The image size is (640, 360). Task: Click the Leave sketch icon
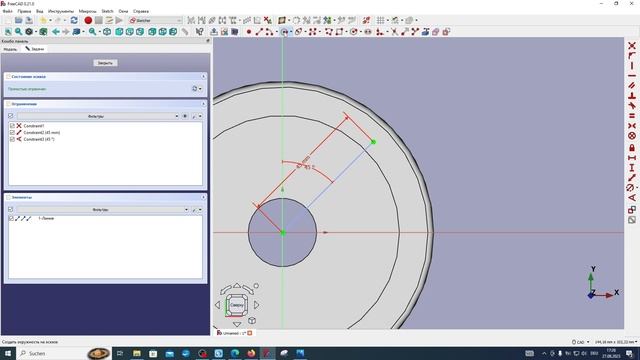pos(213,31)
